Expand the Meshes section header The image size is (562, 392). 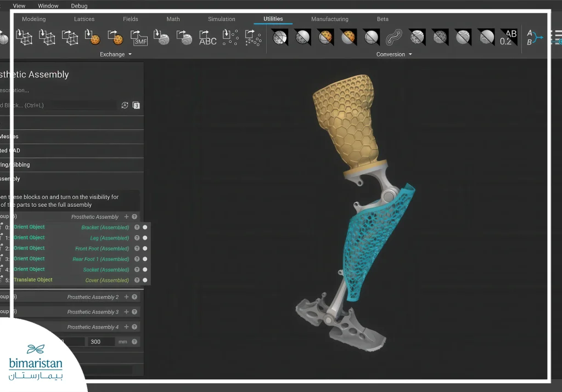click(x=72, y=137)
